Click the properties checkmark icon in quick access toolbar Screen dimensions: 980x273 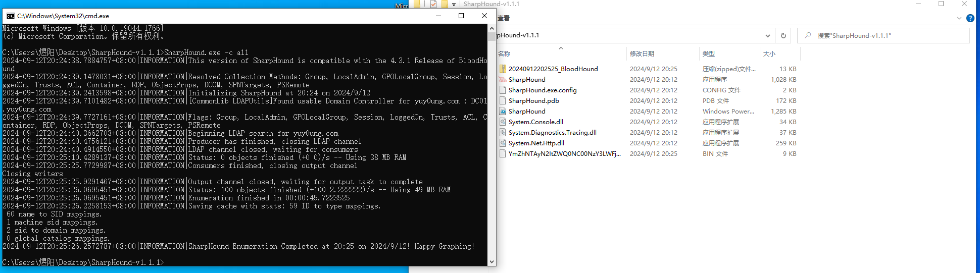[433, 4]
